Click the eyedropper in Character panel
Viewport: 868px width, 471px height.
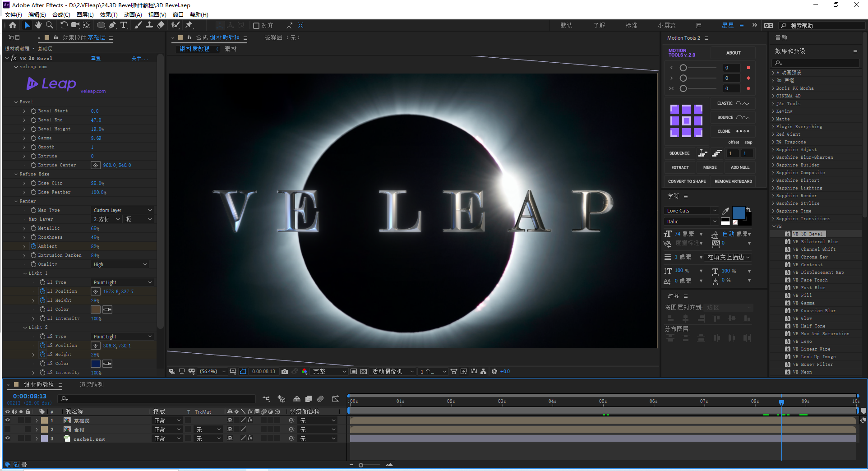pos(725,211)
